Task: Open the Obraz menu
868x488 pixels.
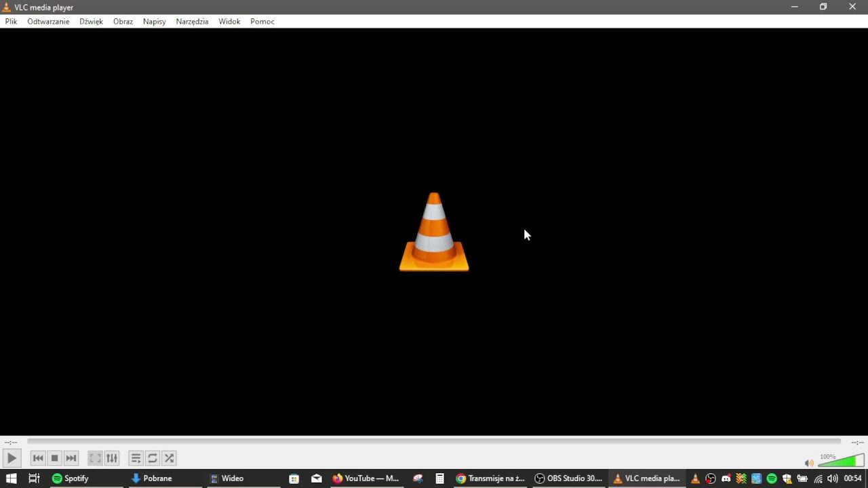Action: pyautogui.click(x=123, y=22)
